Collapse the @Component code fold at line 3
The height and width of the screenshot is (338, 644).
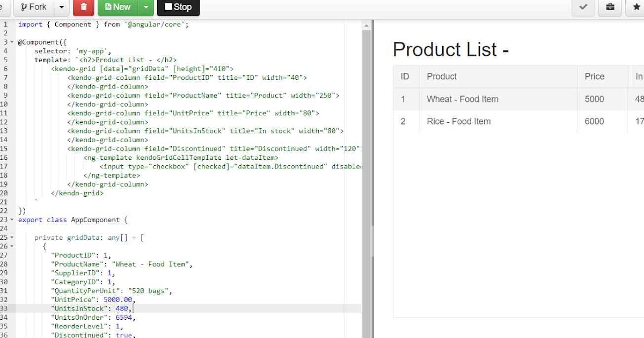pos(12,42)
